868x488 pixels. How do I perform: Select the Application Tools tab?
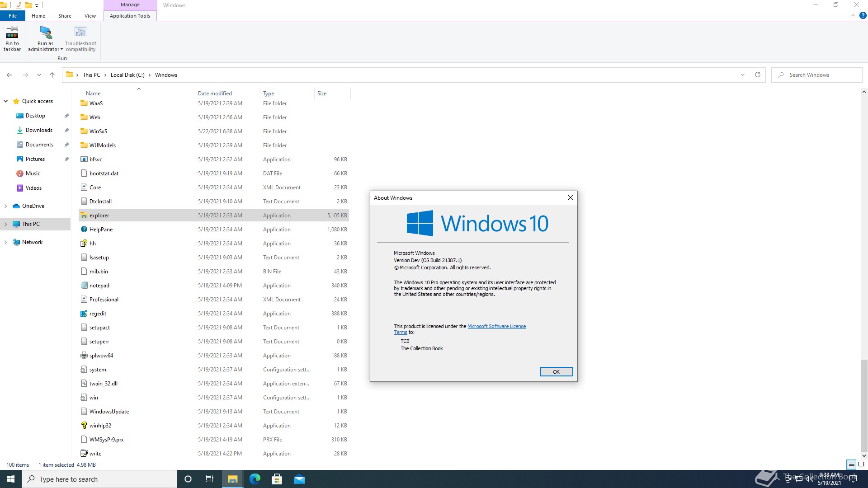pyautogui.click(x=130, y=16)
